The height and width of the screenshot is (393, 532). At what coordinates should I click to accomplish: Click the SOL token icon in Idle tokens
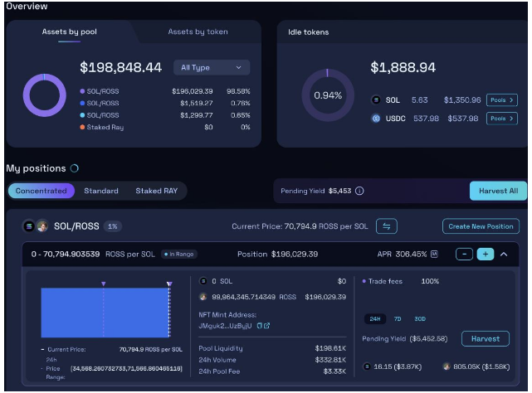[375, 100]
